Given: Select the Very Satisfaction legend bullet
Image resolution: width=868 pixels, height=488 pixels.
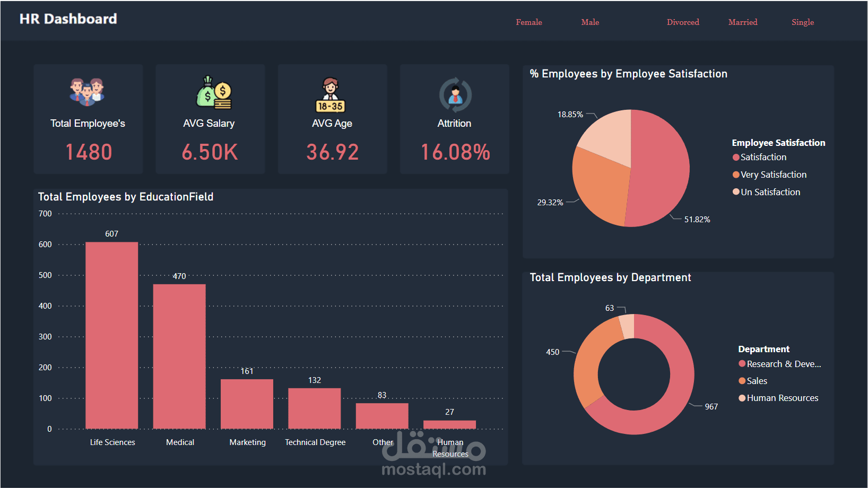Looking at the screenshot, I should (735, 175).
